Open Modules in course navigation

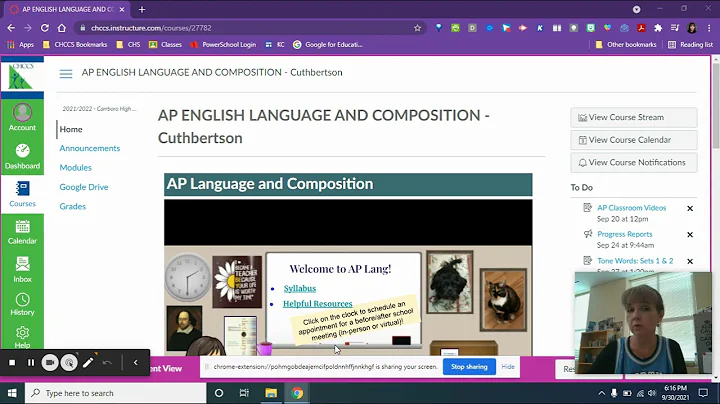click(x=75, y=168)
